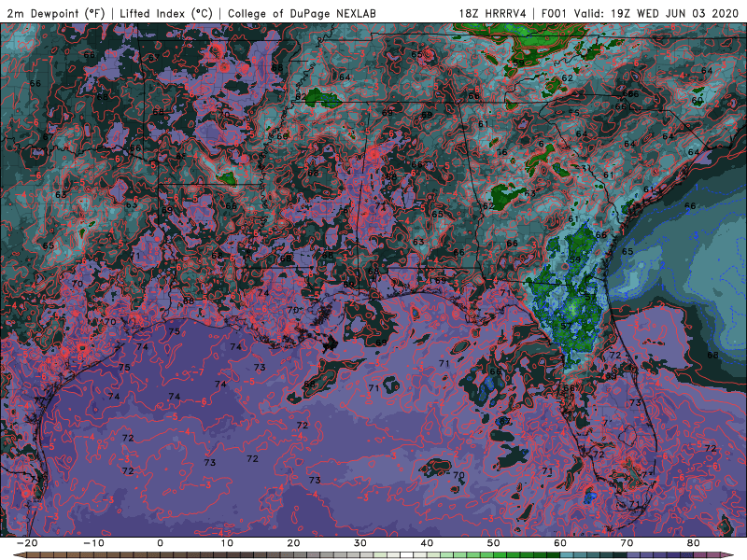Click the "College of DuPage NEXLAB" label

(x=302, y=13)
